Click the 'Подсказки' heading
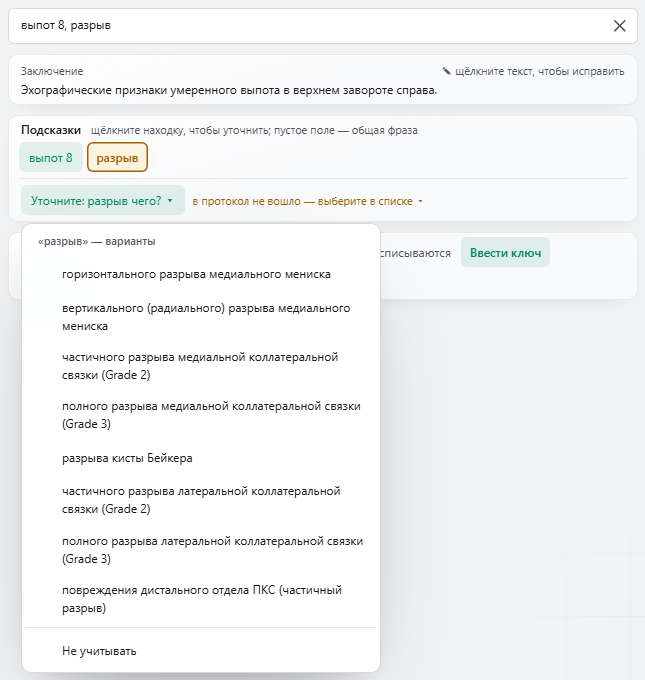The image size is (645, 680). [51, 130]
